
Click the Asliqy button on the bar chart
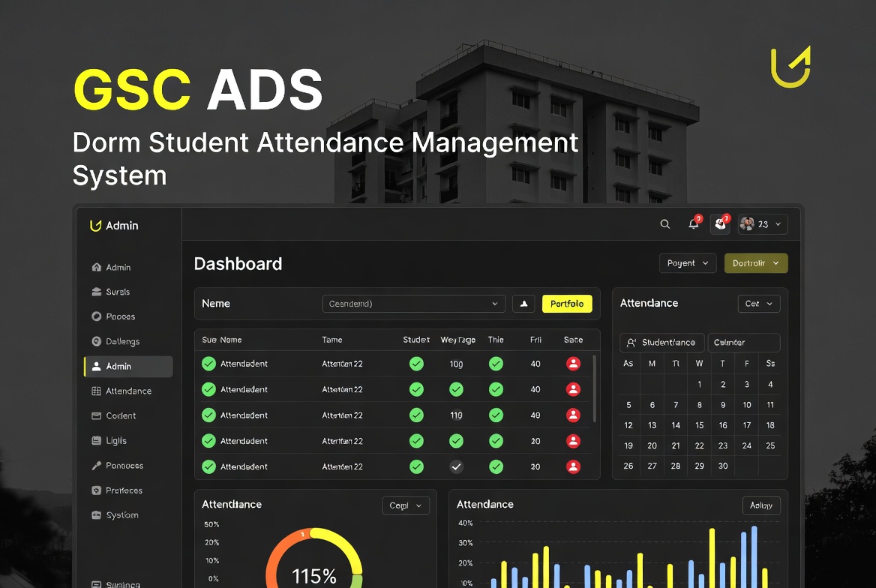pos(761,505)
